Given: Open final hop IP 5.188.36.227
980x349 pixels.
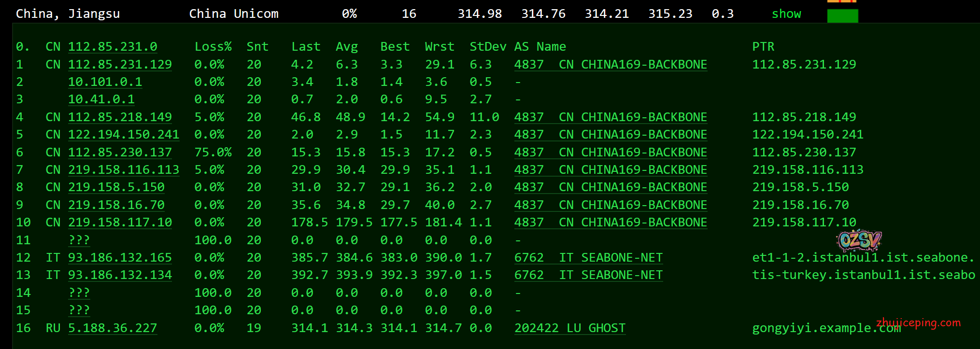Looking at the screenshot, I should coord(112,328).
